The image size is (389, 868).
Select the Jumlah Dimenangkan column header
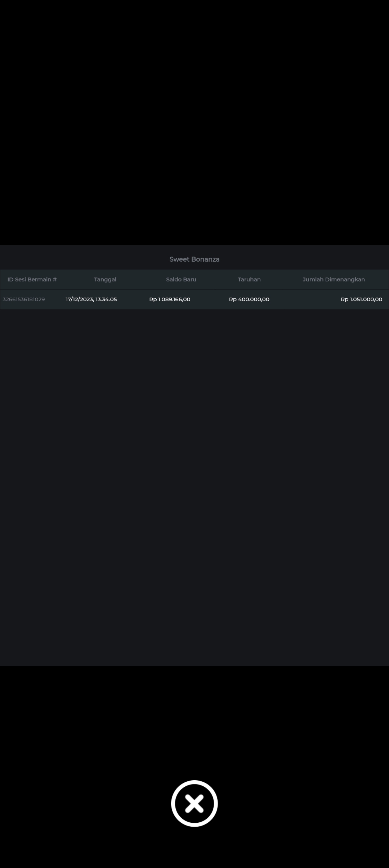tap(334, 279)
